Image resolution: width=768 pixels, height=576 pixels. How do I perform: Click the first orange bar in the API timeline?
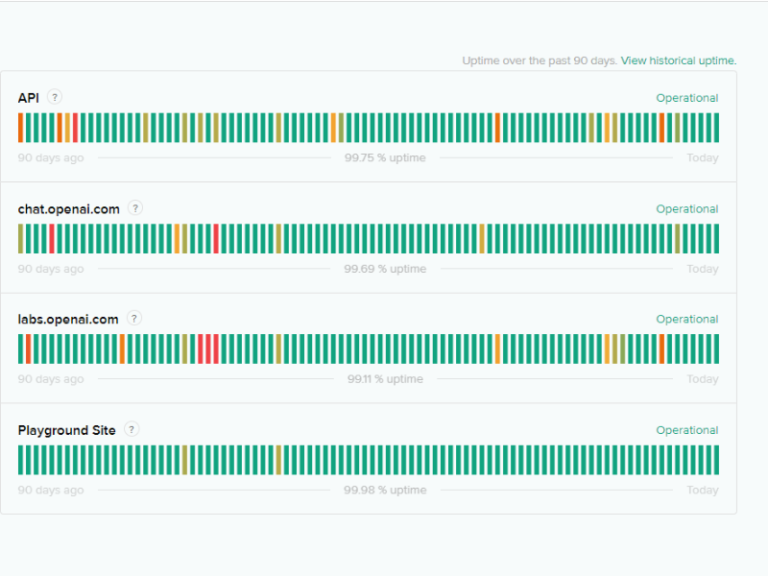[21, 128]
